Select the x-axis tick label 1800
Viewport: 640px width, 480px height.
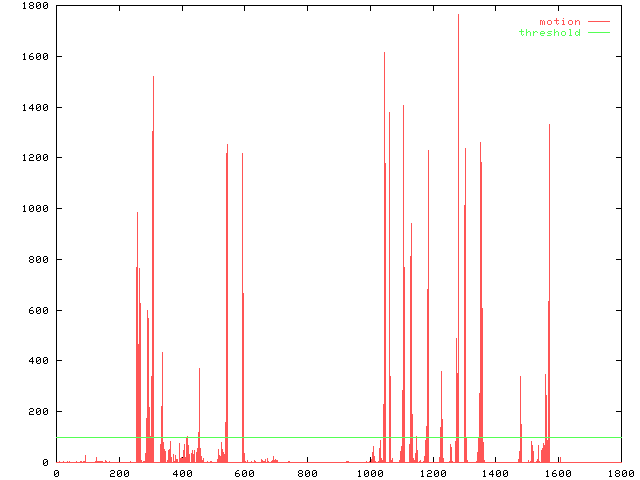point(621,472)
